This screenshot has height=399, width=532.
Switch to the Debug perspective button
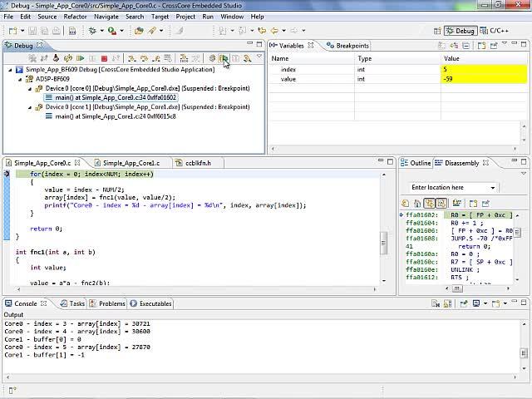[x=461, y=31]
